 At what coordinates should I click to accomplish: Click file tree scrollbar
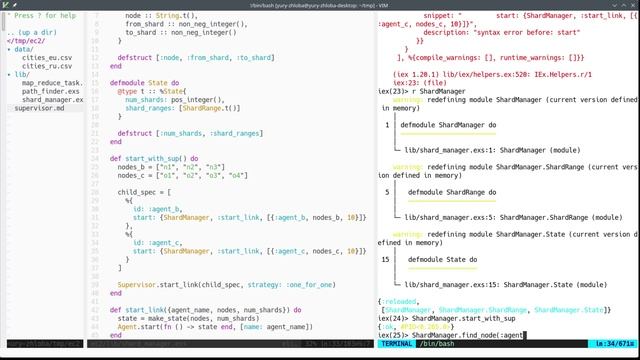click(x=3, y=21)
